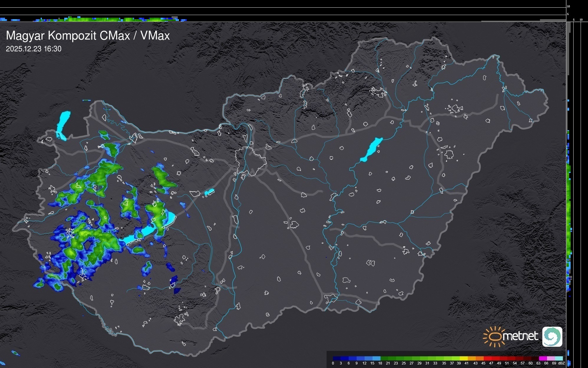Click the cyan 69 dBZ legend swatch

click(559, 358)
